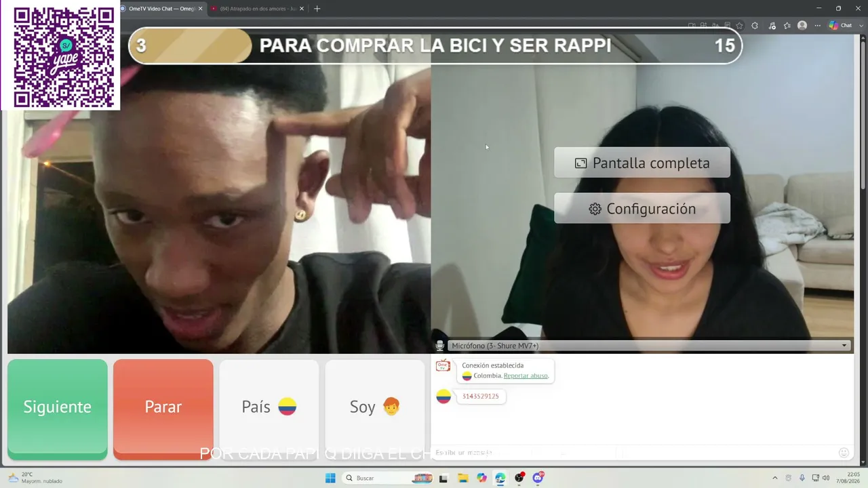Viewport: 868px width, 488px height.
Task: Close the OmeTV Video Chat tab
Action: click(x=200, y=9)
